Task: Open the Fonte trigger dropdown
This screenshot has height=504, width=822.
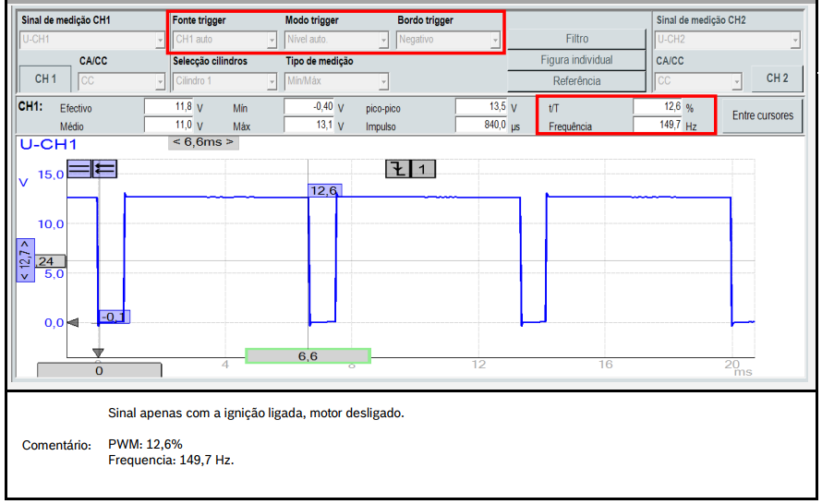Action: tap(224, 40)
